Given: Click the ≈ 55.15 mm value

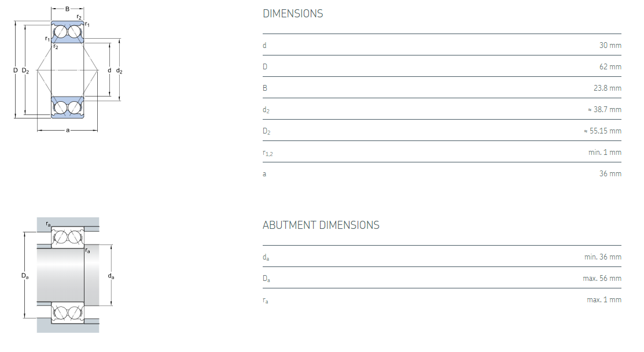Looking at the screenshot, I should click(602, 131).
